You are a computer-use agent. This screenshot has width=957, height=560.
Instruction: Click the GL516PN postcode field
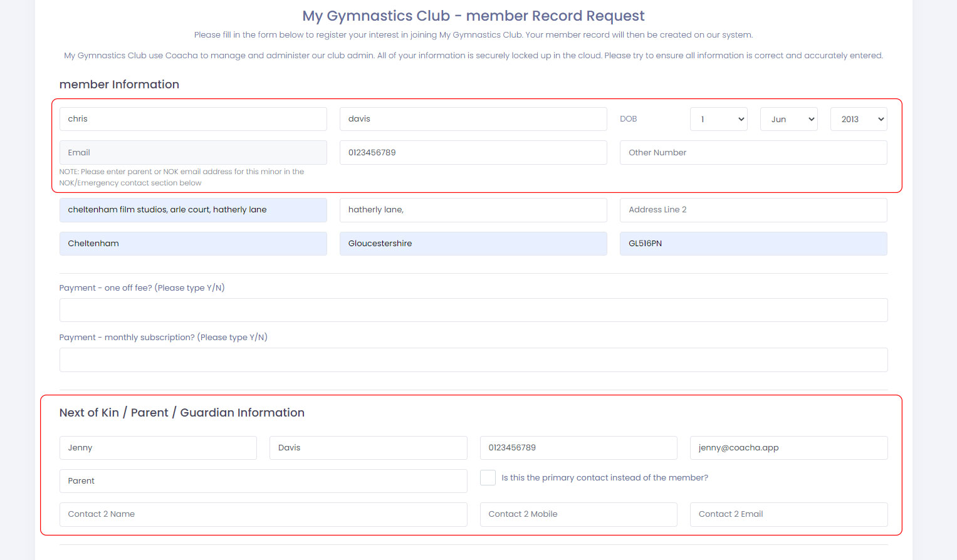pyautogui.click(x=753, y=244)
